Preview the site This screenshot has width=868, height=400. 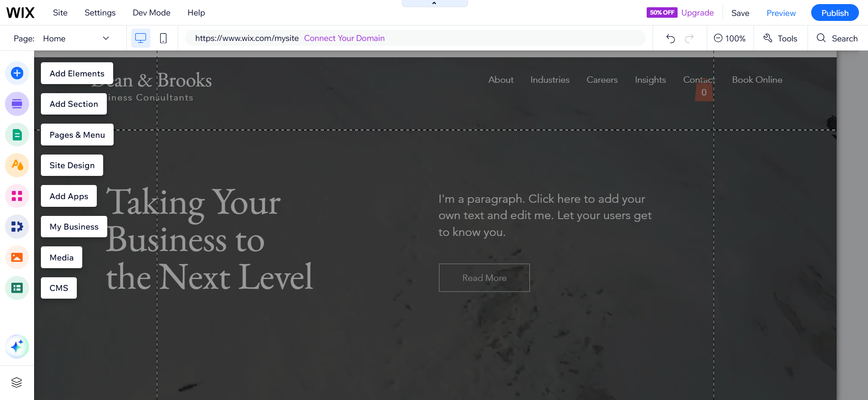pos(781,13)
